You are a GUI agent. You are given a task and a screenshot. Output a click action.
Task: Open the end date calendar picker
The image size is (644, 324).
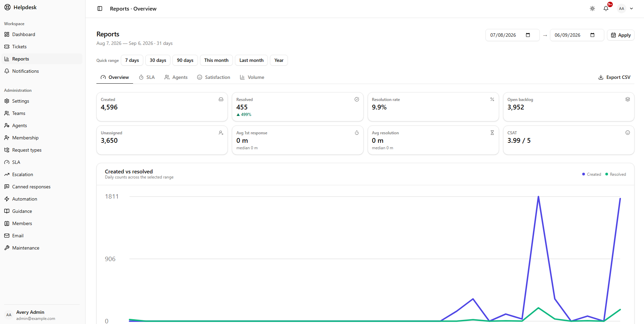592,35
